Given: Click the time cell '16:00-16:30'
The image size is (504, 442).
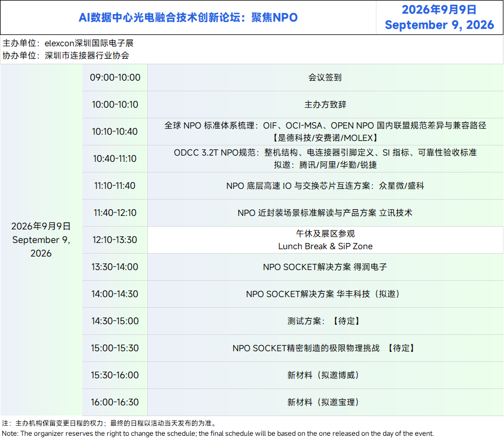Looking at the screenshot, I should 115,402.
